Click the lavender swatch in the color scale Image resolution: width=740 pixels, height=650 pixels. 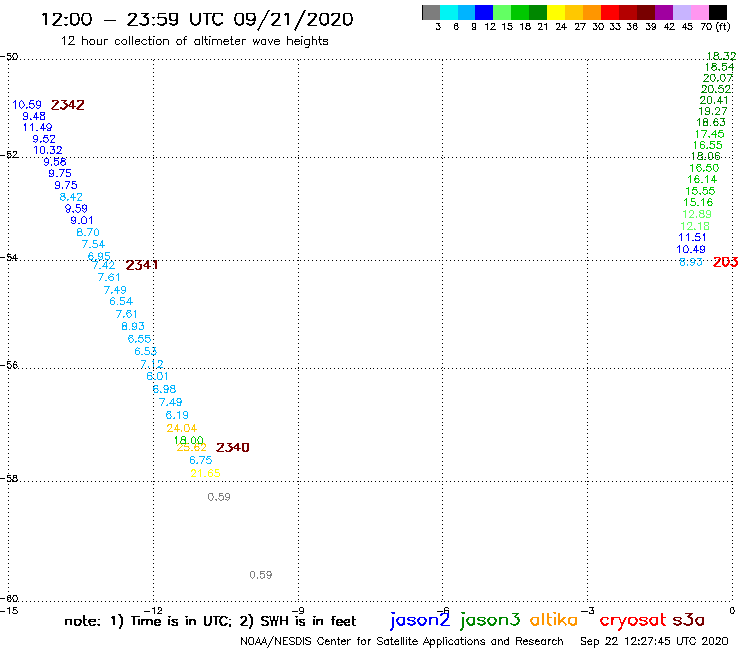[681, 12]
